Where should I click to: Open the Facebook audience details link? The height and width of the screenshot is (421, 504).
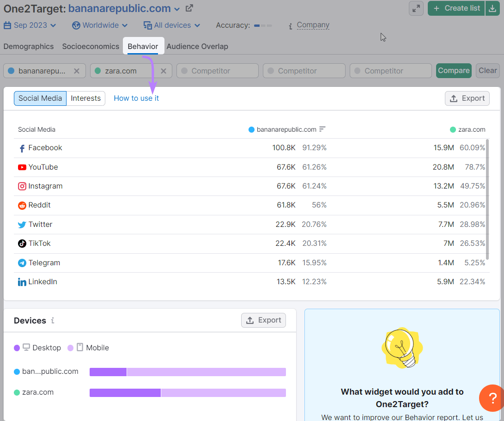click(45, 147)
